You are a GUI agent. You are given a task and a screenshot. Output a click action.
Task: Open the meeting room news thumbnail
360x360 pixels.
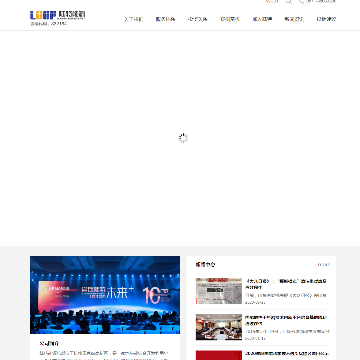pos(219,327)
